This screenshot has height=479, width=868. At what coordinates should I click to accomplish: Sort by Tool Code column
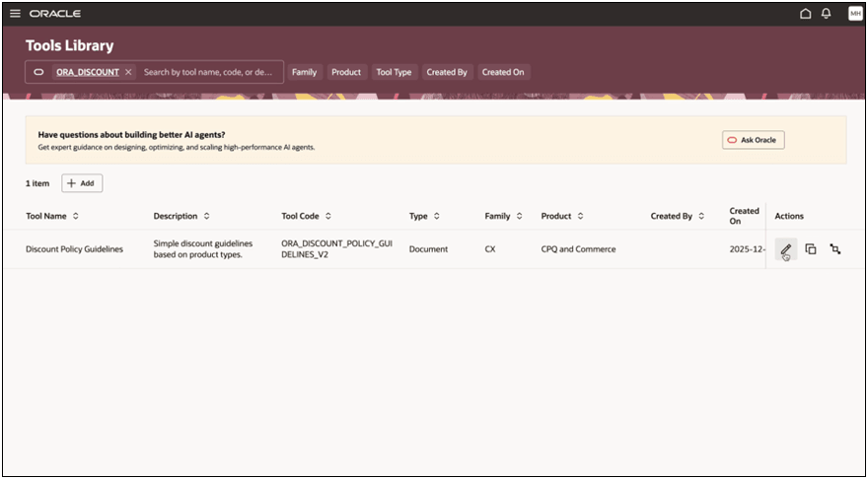(328, 216)
